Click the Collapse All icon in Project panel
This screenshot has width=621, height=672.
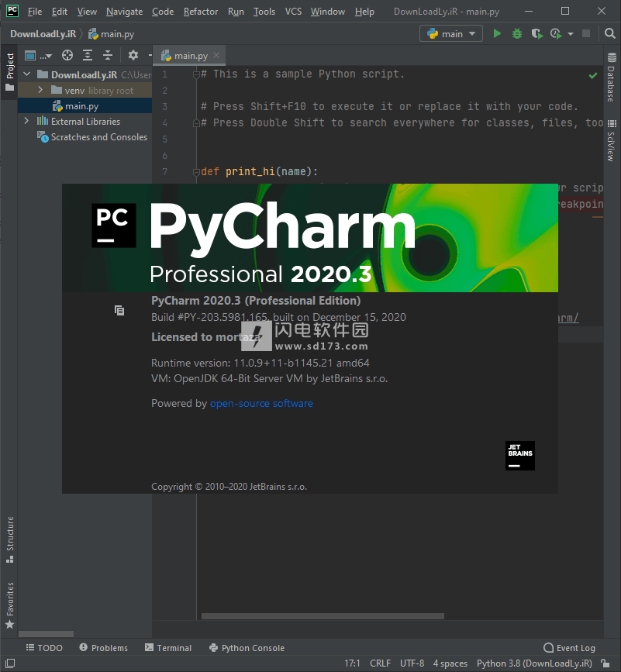click(x=108, y=55)
